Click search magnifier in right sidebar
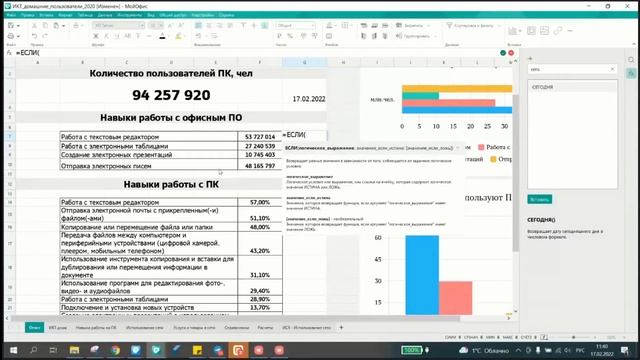This screenshot has height=360, width=640. 631,60
